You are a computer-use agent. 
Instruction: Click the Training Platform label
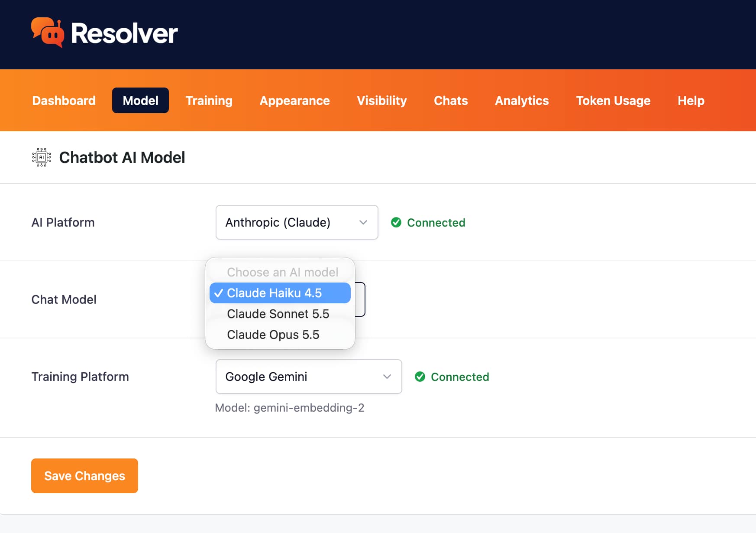pyautogui.click(x=81, y=377)
